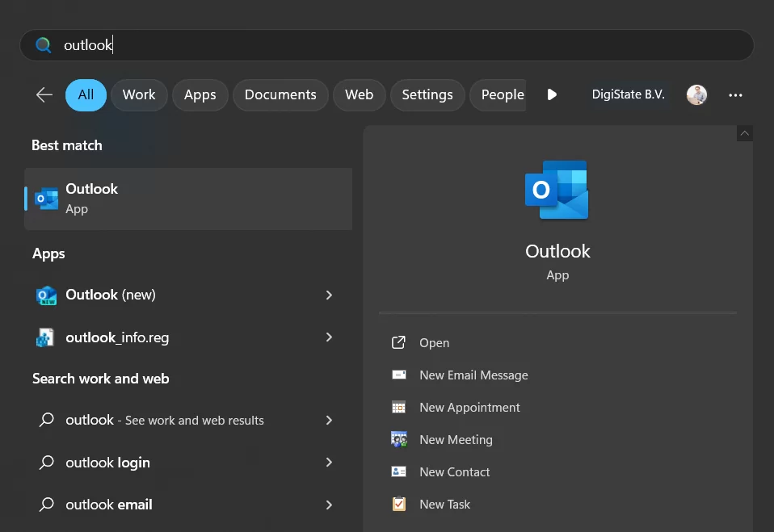Click the search box containing 'outlook'
This screenshot has width=774, height=532.
click(x=387, y=45)
